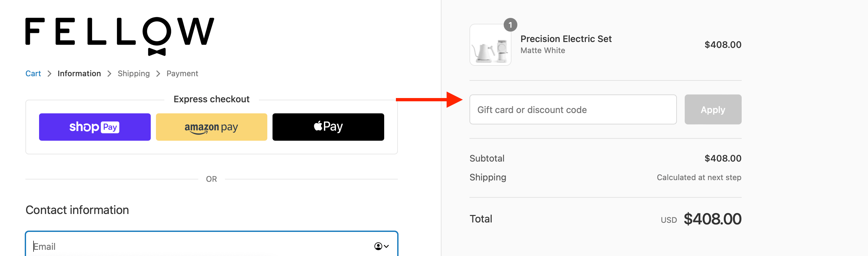Click the Precision Electric Set thumbnail
Image resolution: width=868 pixels, height=256 pixels.
(x=490, y=44)
